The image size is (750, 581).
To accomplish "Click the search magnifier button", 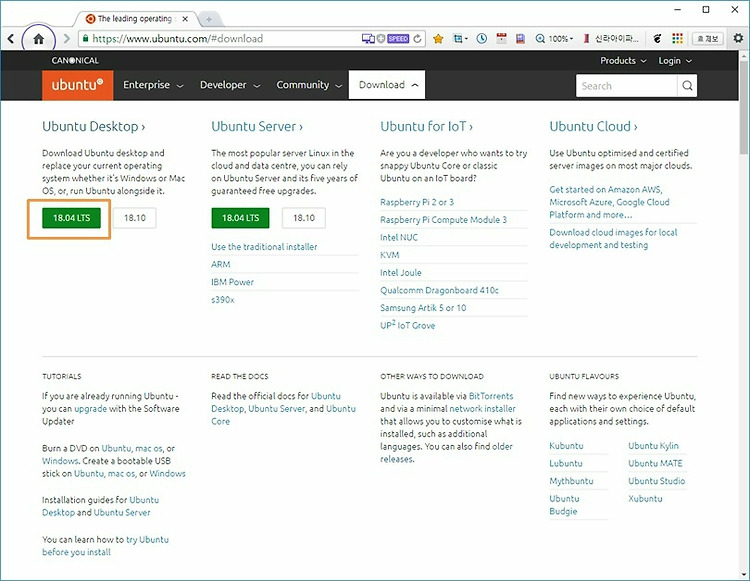I will tap(687, 86).
